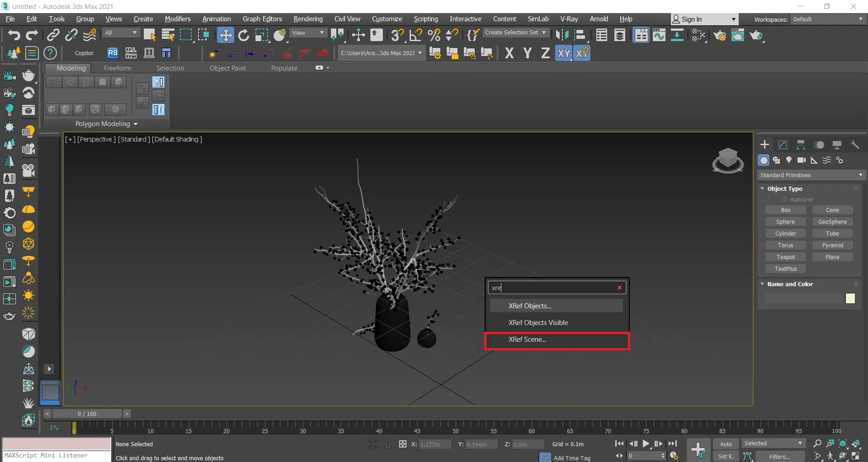The width and height of the screenshot is (868, 462).
Task: Toggle Auto Key mode
Action: point(726,444)
